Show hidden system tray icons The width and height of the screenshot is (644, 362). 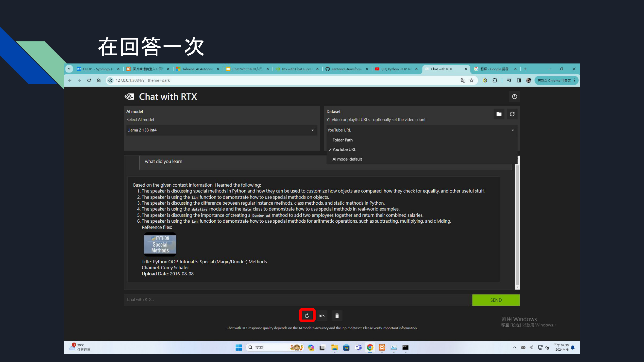coord(515,347)
